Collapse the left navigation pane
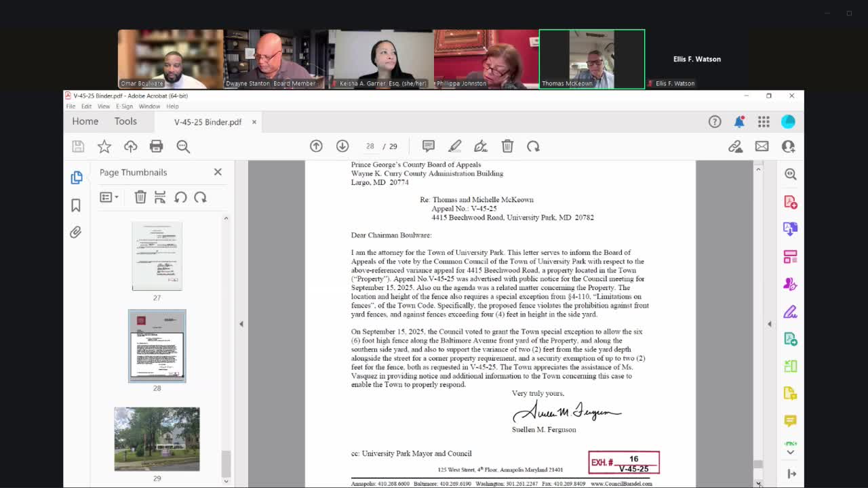 (241, 324)
